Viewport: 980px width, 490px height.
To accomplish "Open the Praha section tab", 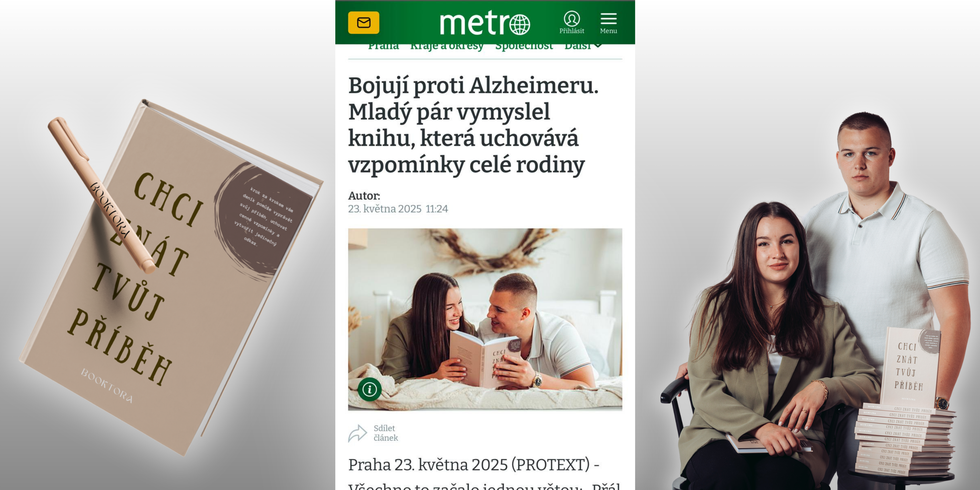I will tap(383, 46).
